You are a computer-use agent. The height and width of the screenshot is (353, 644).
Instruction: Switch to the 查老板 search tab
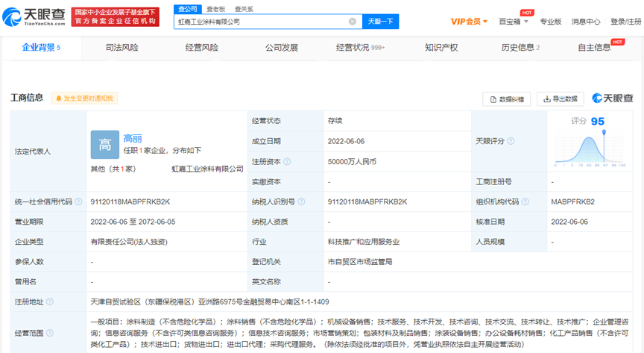tap(216, 9)
